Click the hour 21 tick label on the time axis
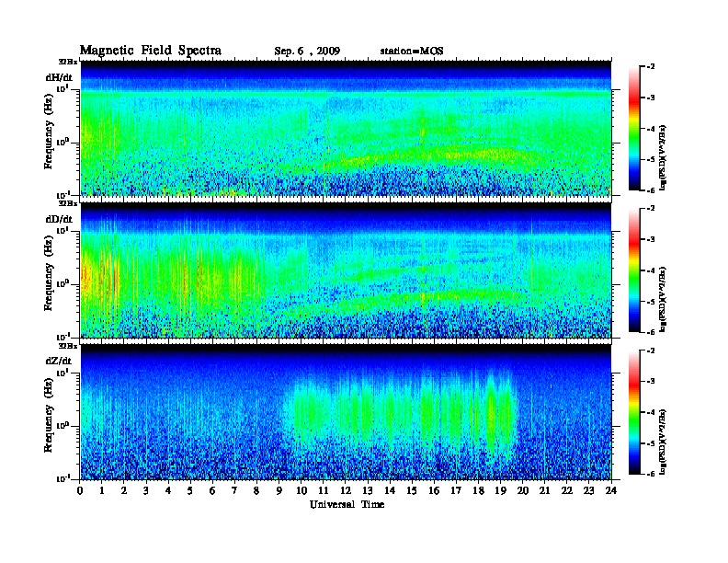This screenshot has width=728, height=563. [544, 491]
